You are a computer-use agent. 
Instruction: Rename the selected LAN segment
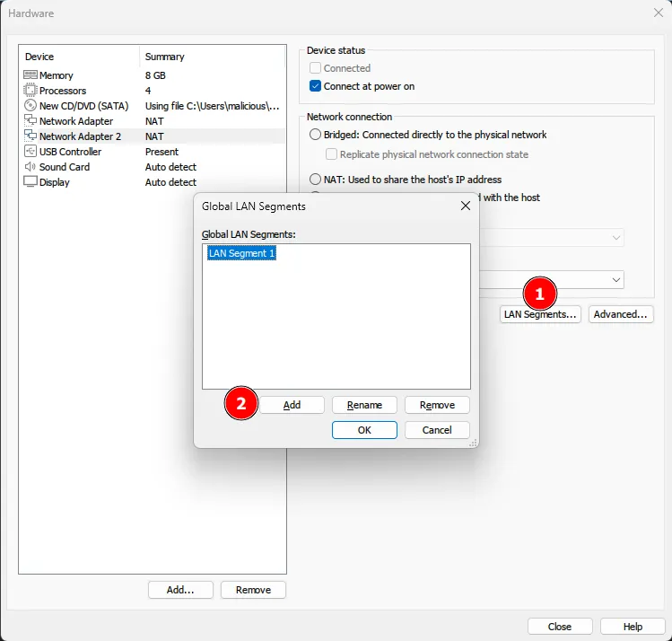[x=364, y=405]
